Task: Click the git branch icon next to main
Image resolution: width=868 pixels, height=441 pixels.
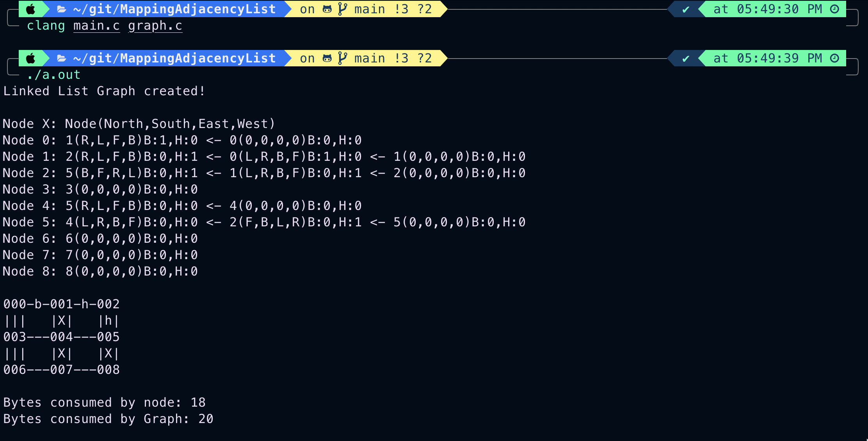Action: (x=342, y=9)
